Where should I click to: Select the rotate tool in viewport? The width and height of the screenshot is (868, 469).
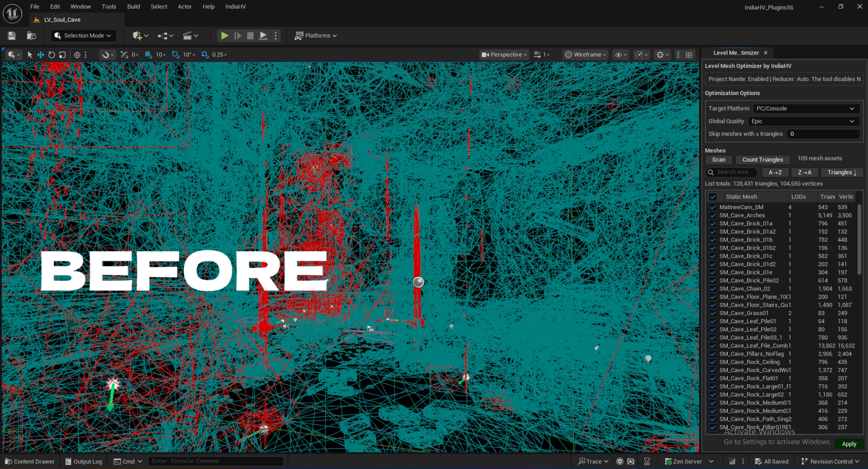(52, 55)
